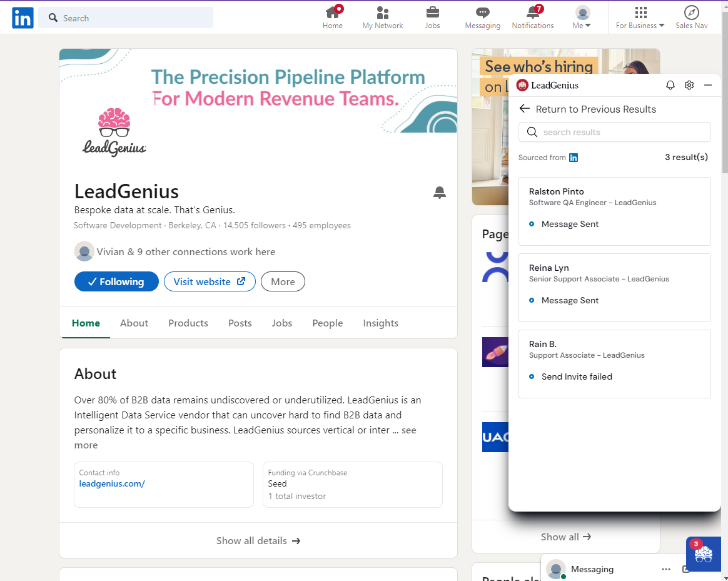
Task: Open the Notifications bell in the top nav
Action: (532, 18)
